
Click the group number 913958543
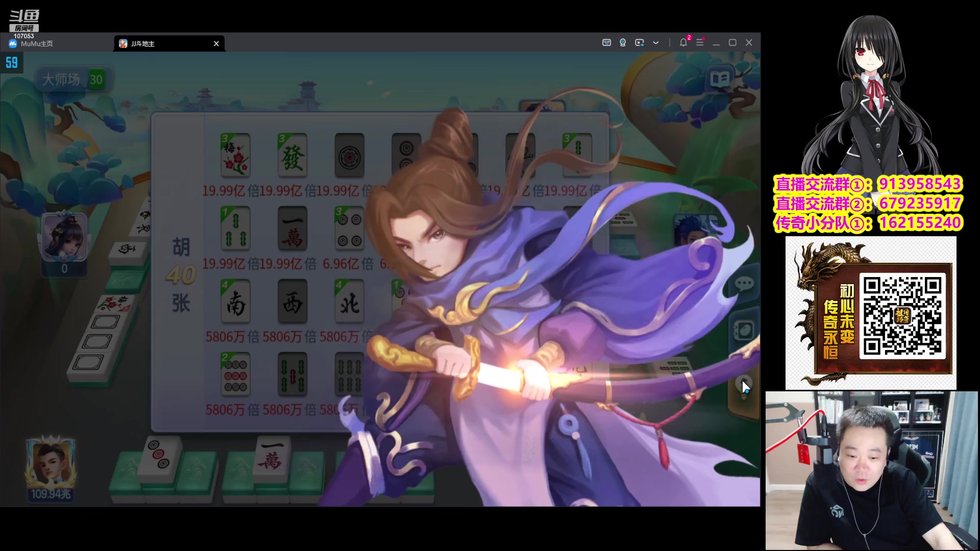(920, 184)
